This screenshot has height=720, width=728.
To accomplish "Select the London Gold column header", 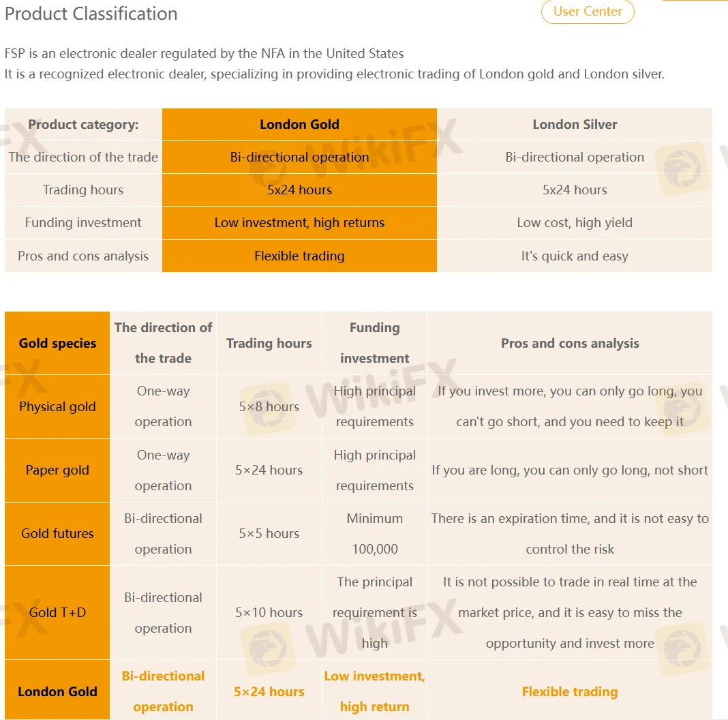I will pyautogui.click(x=299, y=125).
